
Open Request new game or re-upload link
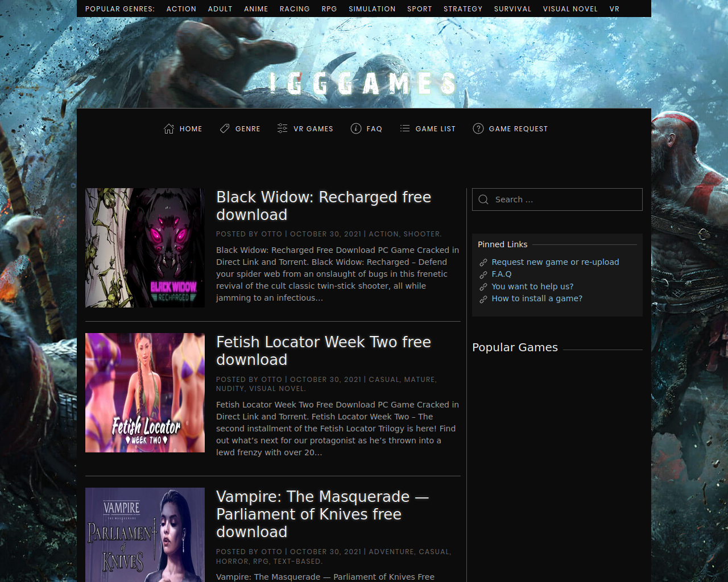click(555, 262)
